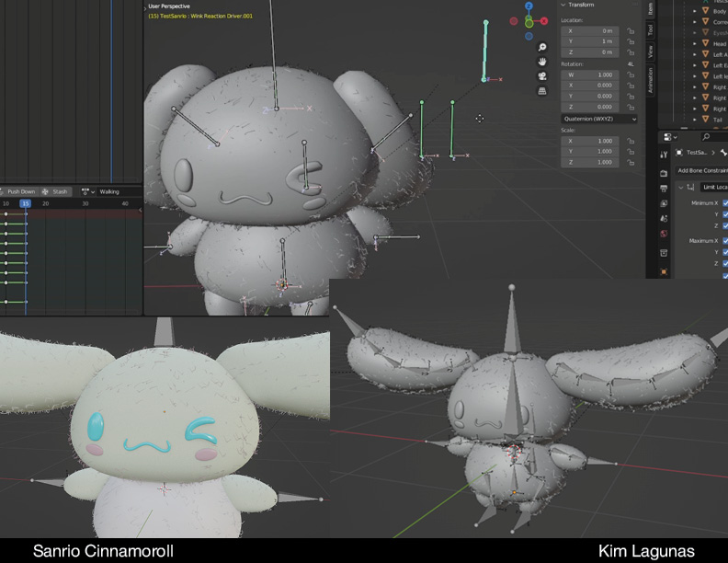
Task: Toggle the camera view icon
Action: click(541, 76)
